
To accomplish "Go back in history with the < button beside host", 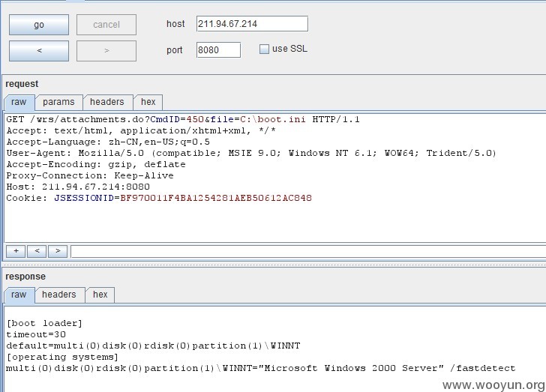I will click(39, 51).
